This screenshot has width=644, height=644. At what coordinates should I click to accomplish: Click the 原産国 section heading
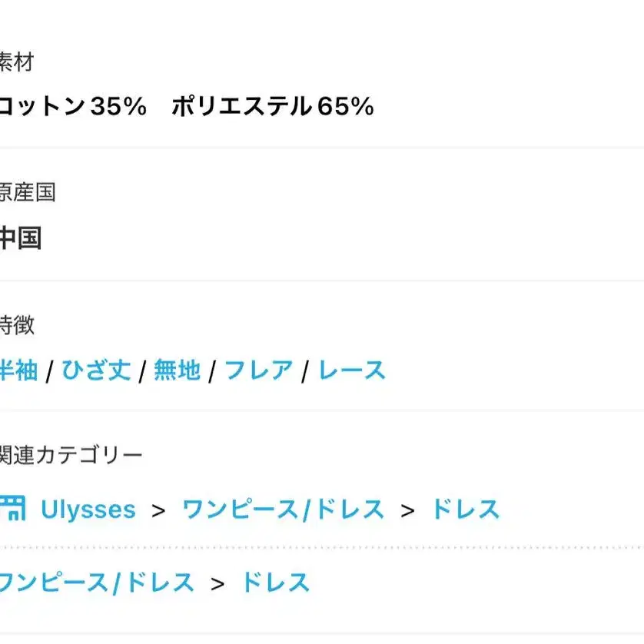coord(27,192)
